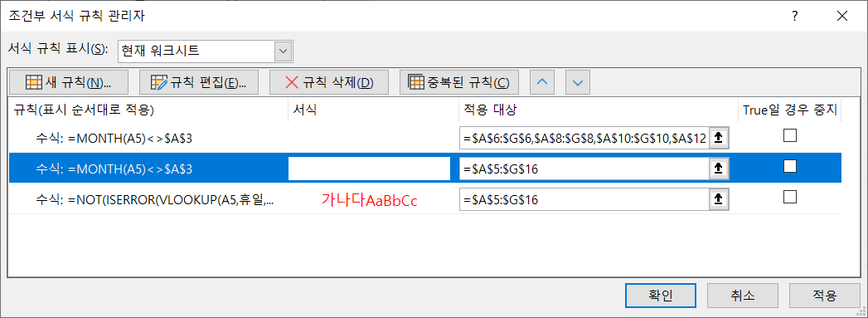Viewport: 868px width, 318px height.
Task: Click the white format preview of the highlighted rule
Action: [369, 169]
